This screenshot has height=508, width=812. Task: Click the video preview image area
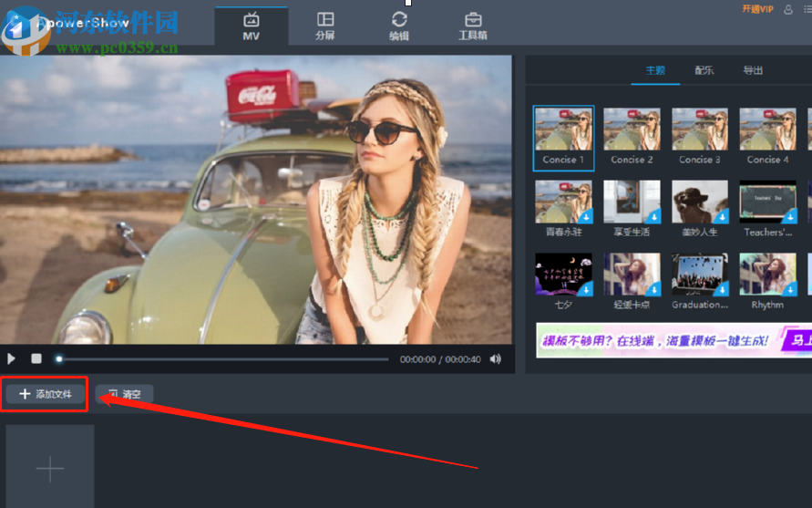(x=256, y=200)
